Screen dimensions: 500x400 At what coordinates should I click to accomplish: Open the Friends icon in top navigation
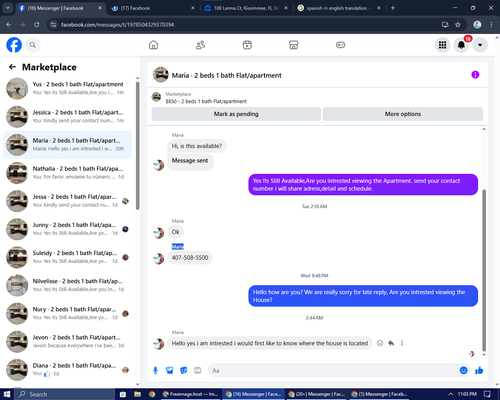click(x=200, y=45)
